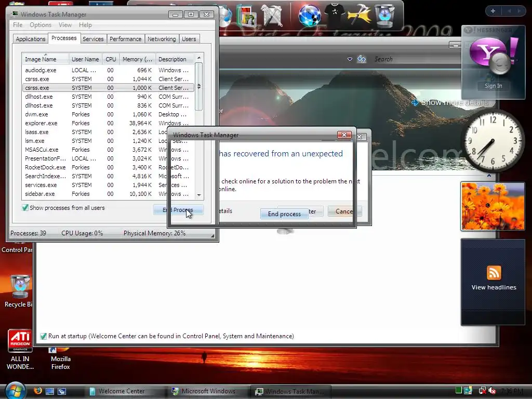532x399 pixels.
Task: Sort processes by CPU column
Action: pyautogui.click(x=111, y=59)
